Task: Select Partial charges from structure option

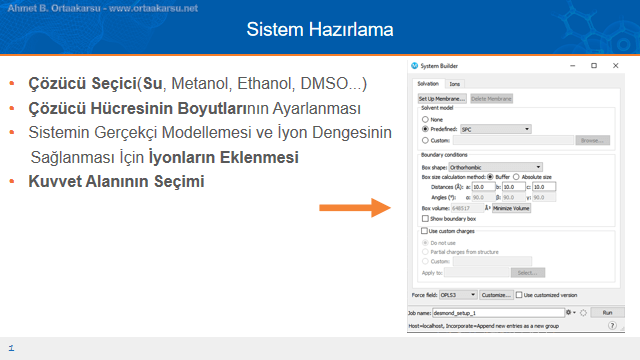Action: click(425, 252)
